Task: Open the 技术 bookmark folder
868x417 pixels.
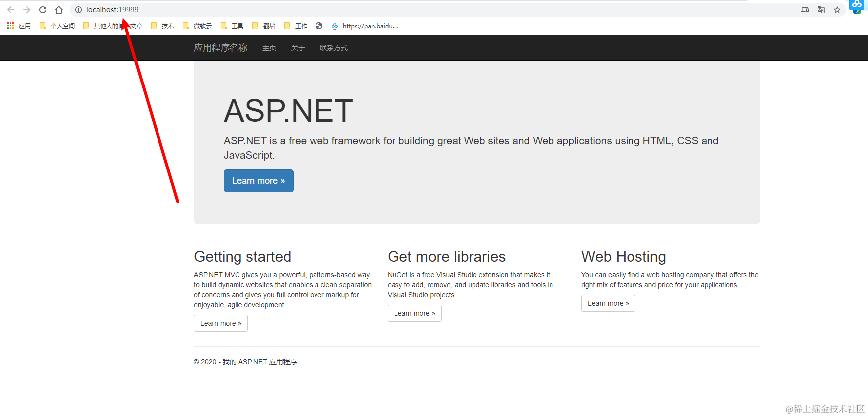Action: click(x=162, y=26)
